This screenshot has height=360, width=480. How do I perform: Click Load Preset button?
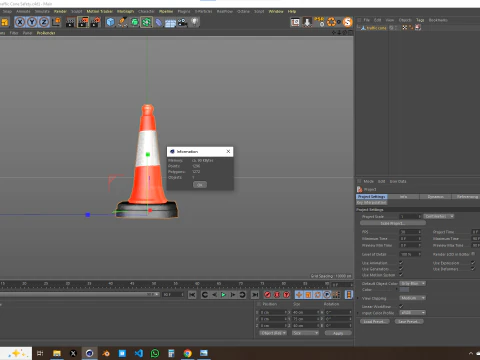point(375,321)
